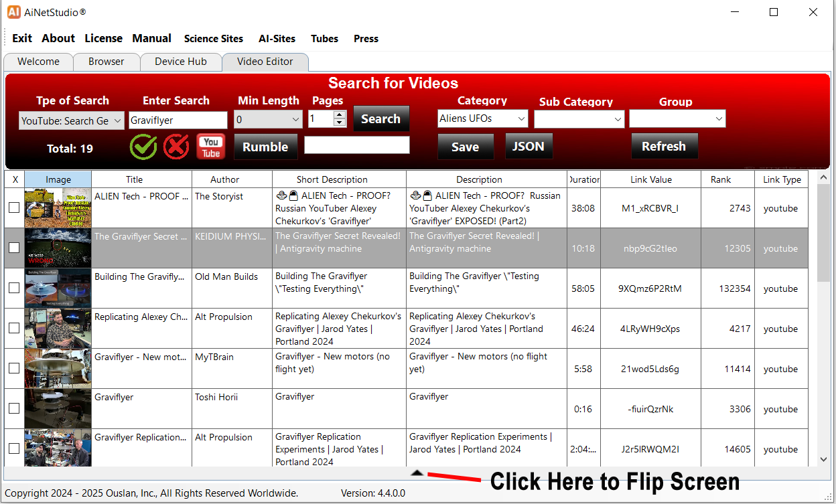The image size is (836, 504).
Task: Open the Science Sites menu
Action: coord(214,39)
